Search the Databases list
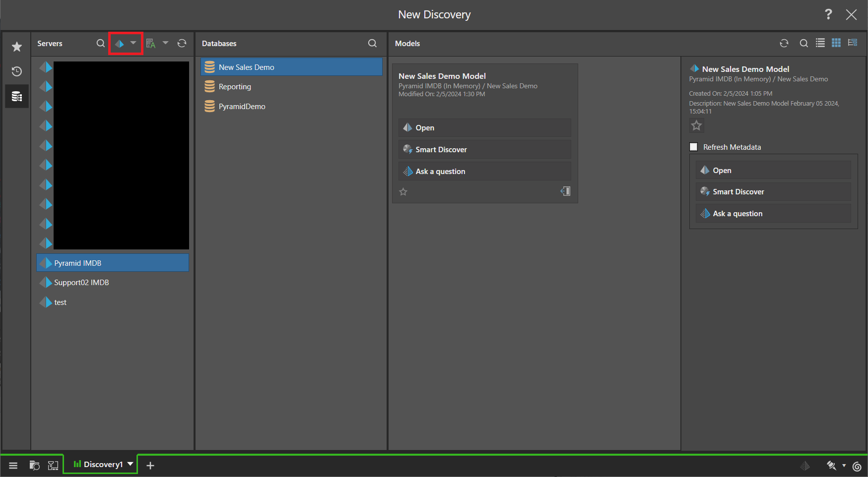This screenshot has width=868, height=477. click(x=372, y=43)
